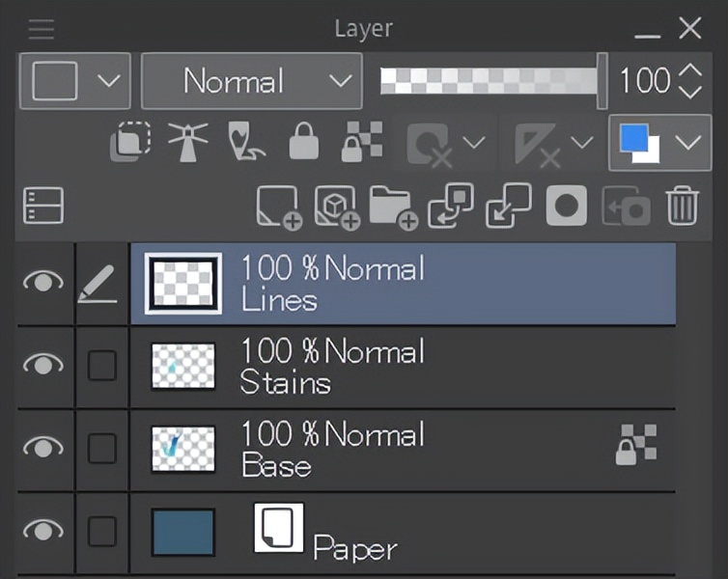728x579 pixels.
Task: Hide the Stains layer
Action: coord(43,364)
